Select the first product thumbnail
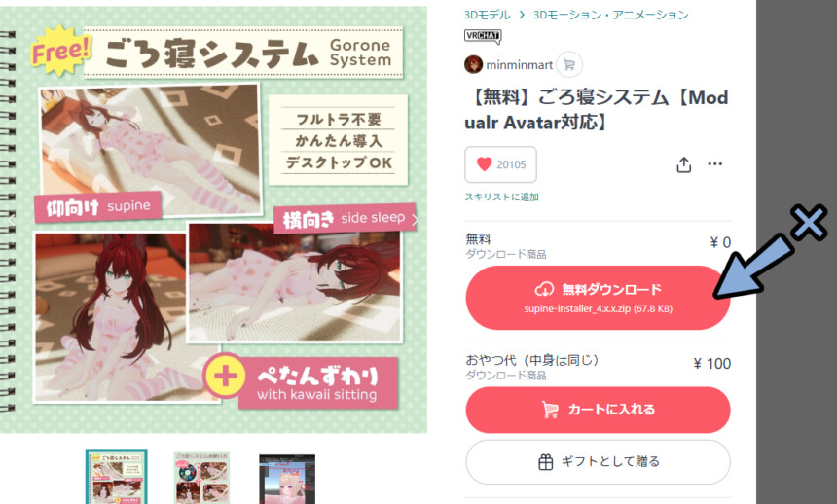Screen dimensions: 837x504 117,477
